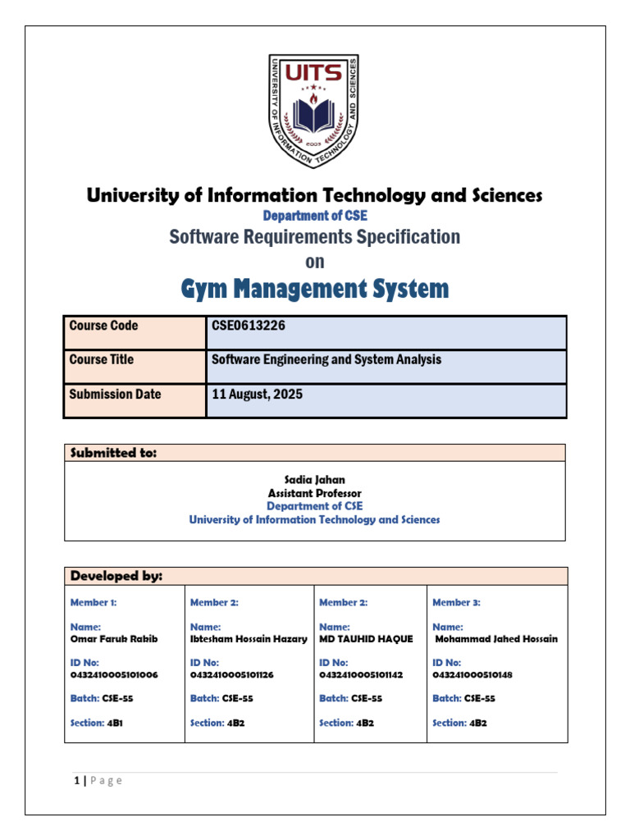
Task: Click ID number '043241000510148'
Action: tap(472, 675)
